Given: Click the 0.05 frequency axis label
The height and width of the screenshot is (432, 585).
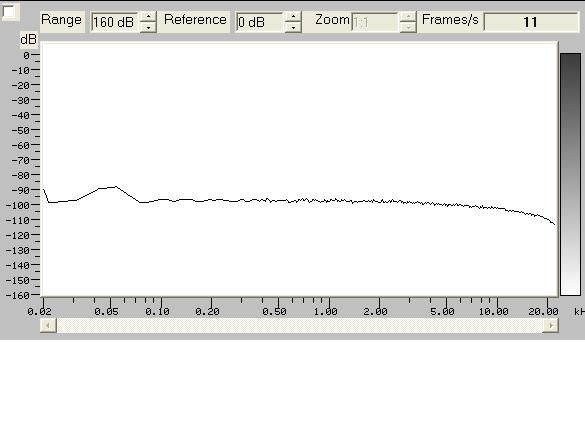Looking at the screenshot, I should (x=106, y=312).
